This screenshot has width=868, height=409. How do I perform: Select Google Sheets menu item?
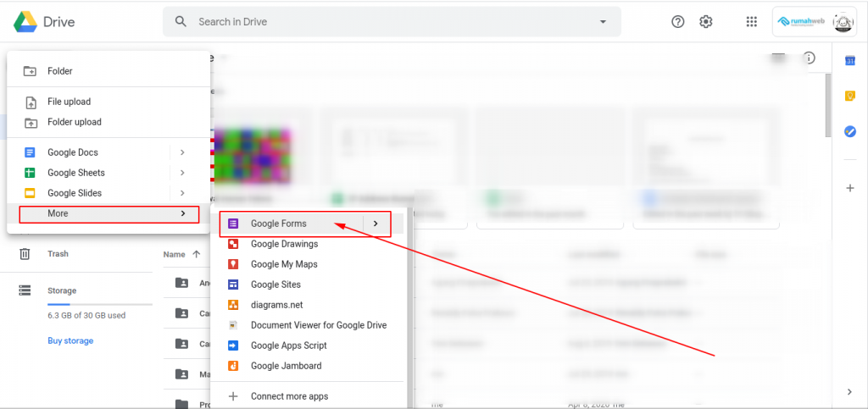(108, 173)
